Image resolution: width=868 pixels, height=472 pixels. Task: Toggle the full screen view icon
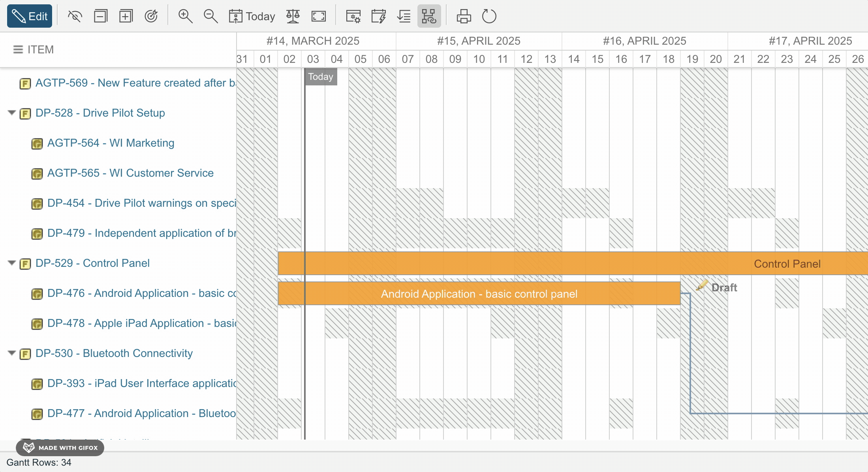pyautogui.click(x=319, y=16)
